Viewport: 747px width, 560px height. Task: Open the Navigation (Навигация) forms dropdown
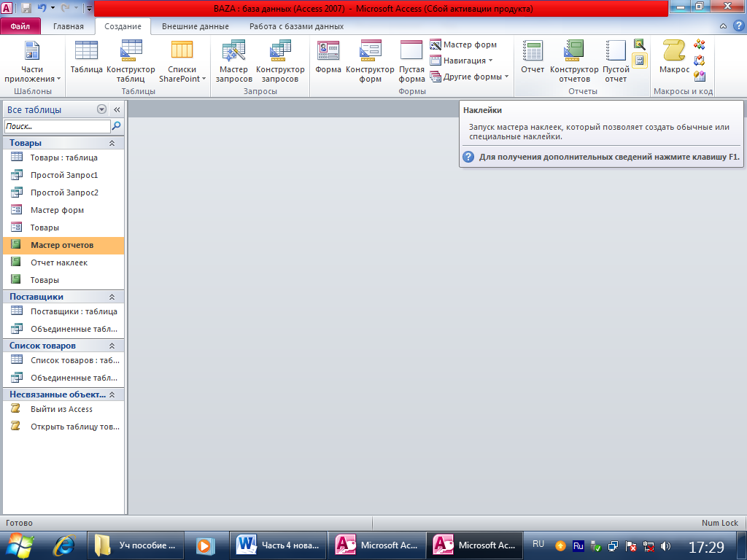(461, 61)
